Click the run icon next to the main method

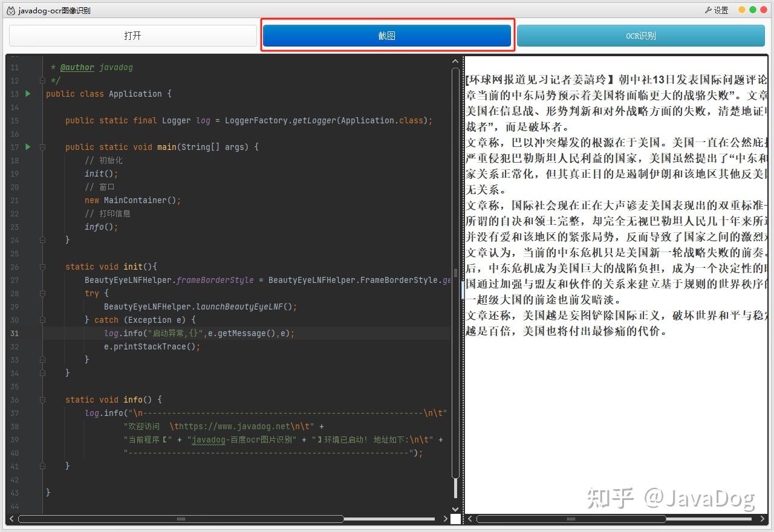pos(28,147)
